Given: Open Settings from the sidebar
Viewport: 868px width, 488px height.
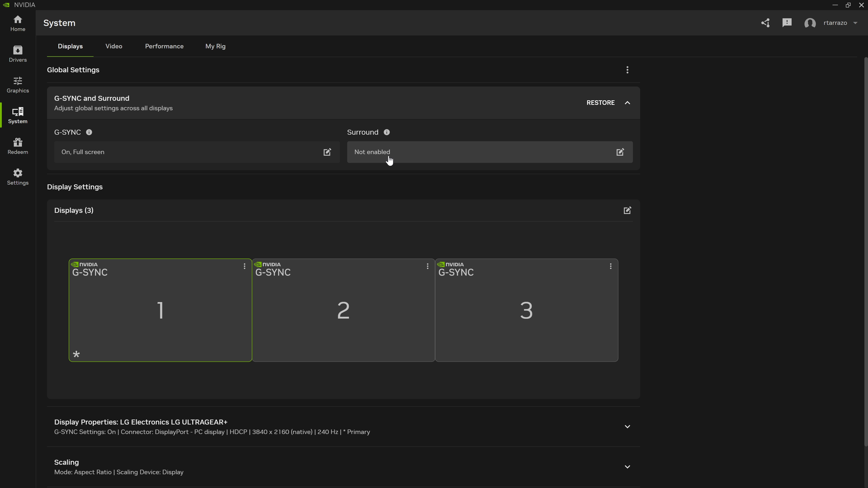Looking at the screenshot, I should click(18, 176).
